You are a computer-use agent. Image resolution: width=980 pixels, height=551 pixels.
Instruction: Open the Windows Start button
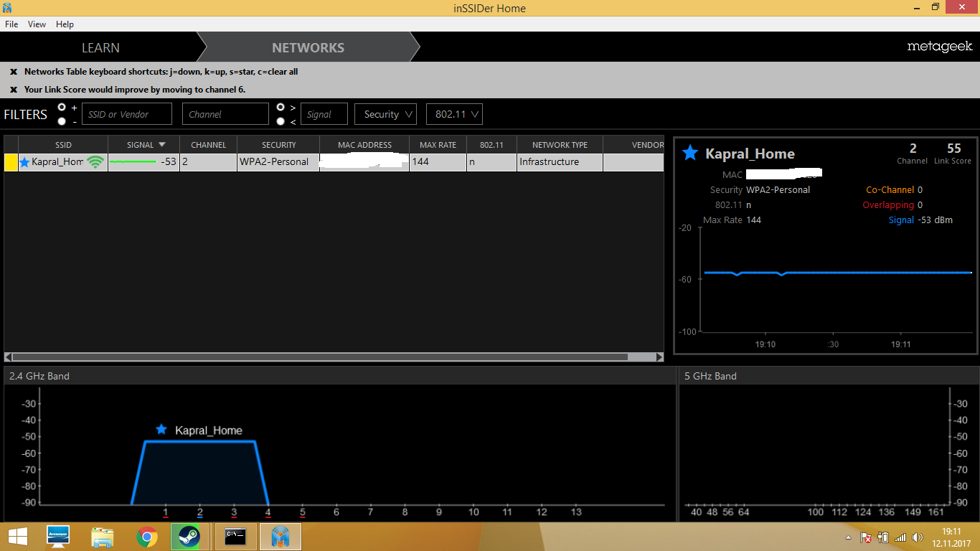click(x=17, y=537)
